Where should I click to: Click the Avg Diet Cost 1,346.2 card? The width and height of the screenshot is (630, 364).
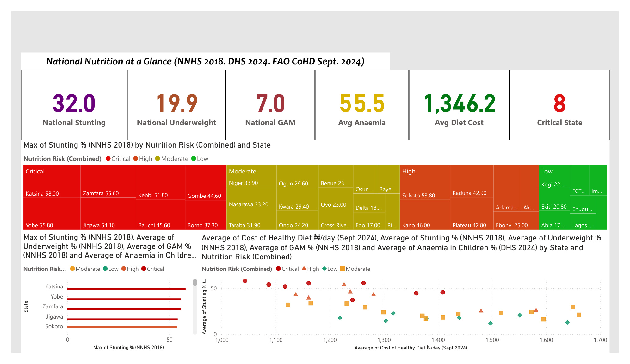(459, 105)
